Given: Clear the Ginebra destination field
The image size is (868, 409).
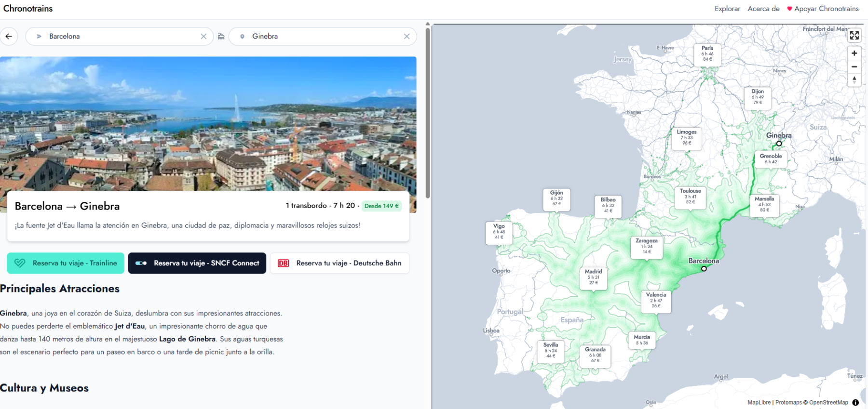Looking at the screenshot, I should coord(407,36).
